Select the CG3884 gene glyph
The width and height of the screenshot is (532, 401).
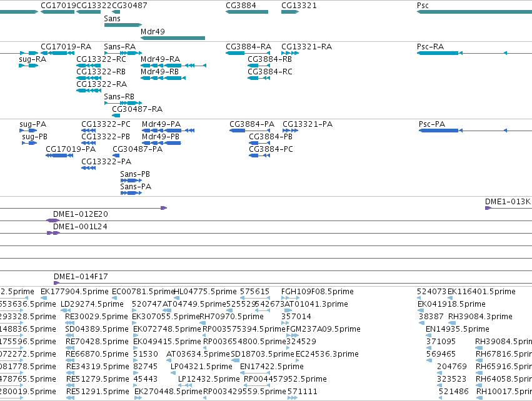pyautogui.click(x=247, y=12)
